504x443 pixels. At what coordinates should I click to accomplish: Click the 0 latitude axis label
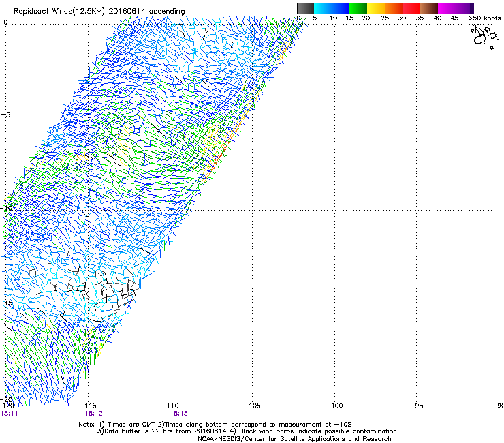pos(5,22)
